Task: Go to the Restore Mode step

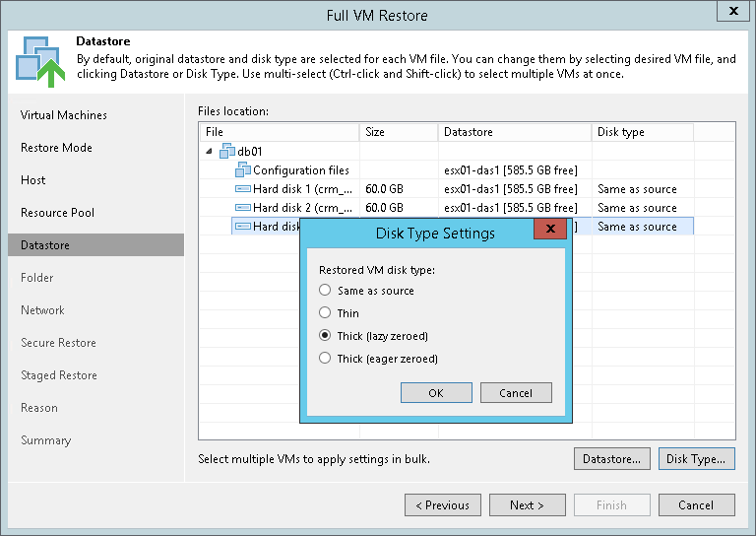Action: (56, 148)
